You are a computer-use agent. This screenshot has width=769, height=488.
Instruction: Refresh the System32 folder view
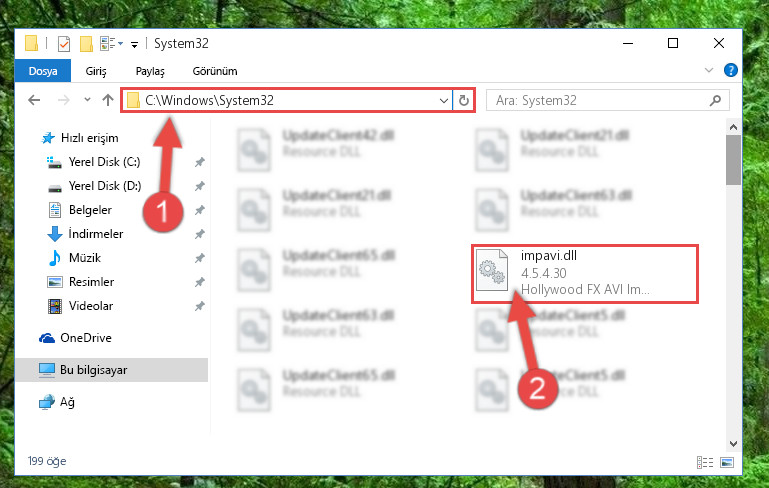463,101
